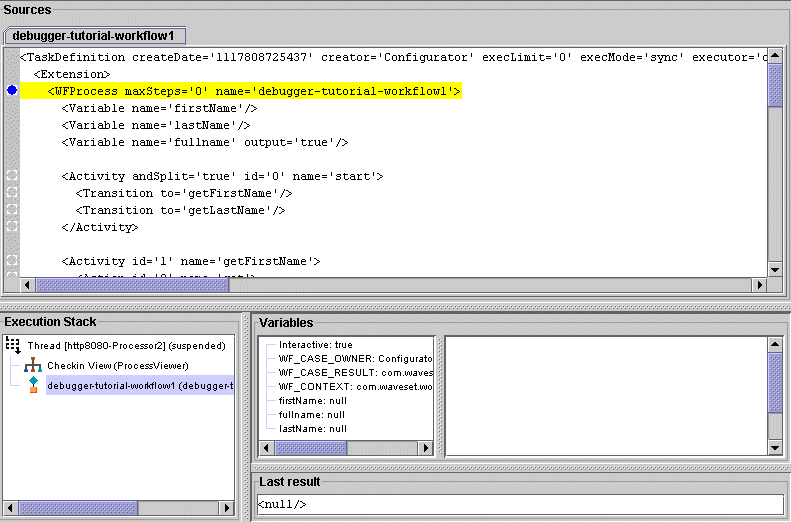Click variable detail pane scroll up arrow
This screenshot has width=791, height=522.
775,344
